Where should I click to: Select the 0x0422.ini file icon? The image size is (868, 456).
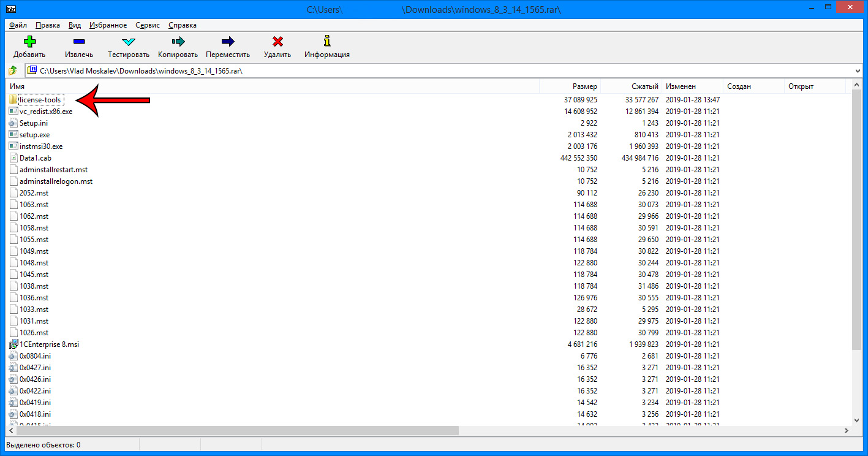13,390
